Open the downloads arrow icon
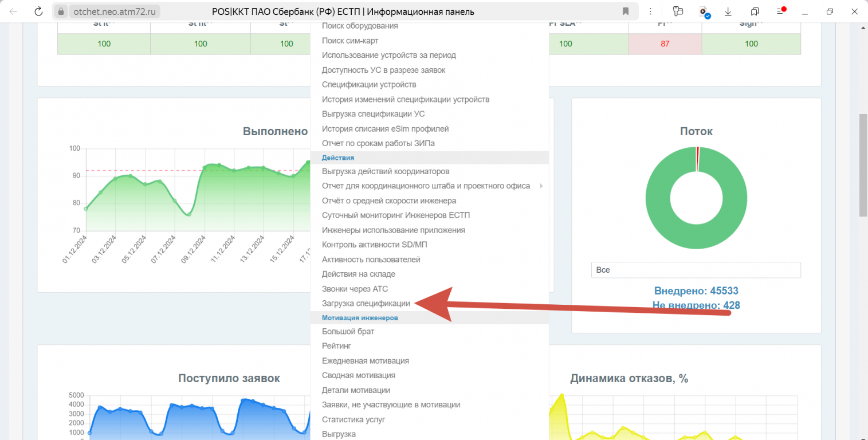The height and width of the screenshot is (440, 868). tap(728, 11)
